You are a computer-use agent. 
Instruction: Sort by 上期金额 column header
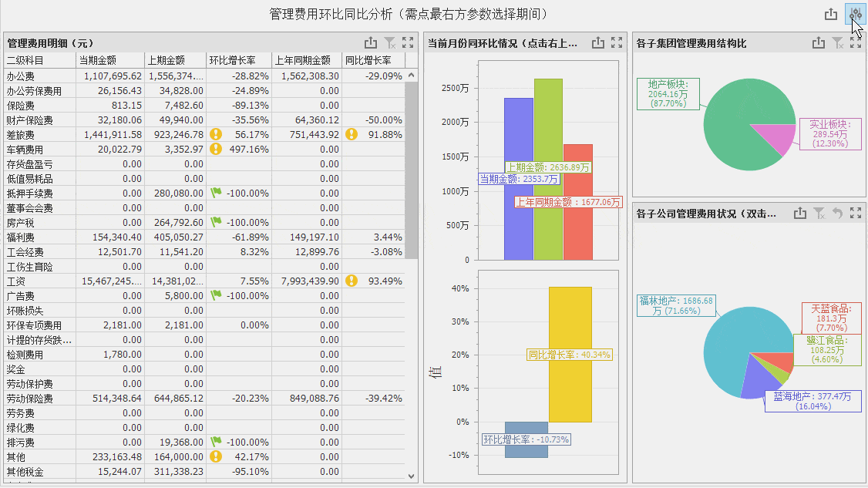point(175,60)
